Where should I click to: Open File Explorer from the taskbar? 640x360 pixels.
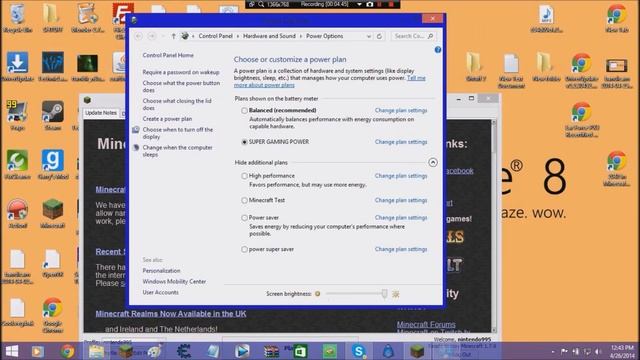(x=97, y=351)
